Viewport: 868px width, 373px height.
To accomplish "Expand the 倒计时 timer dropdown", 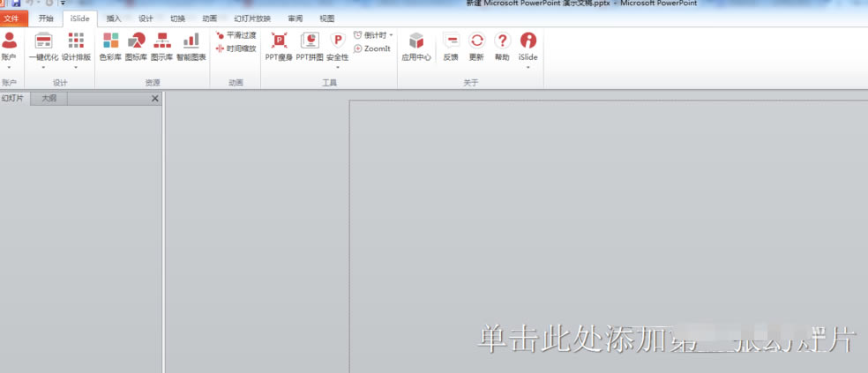I will point(392,35).
